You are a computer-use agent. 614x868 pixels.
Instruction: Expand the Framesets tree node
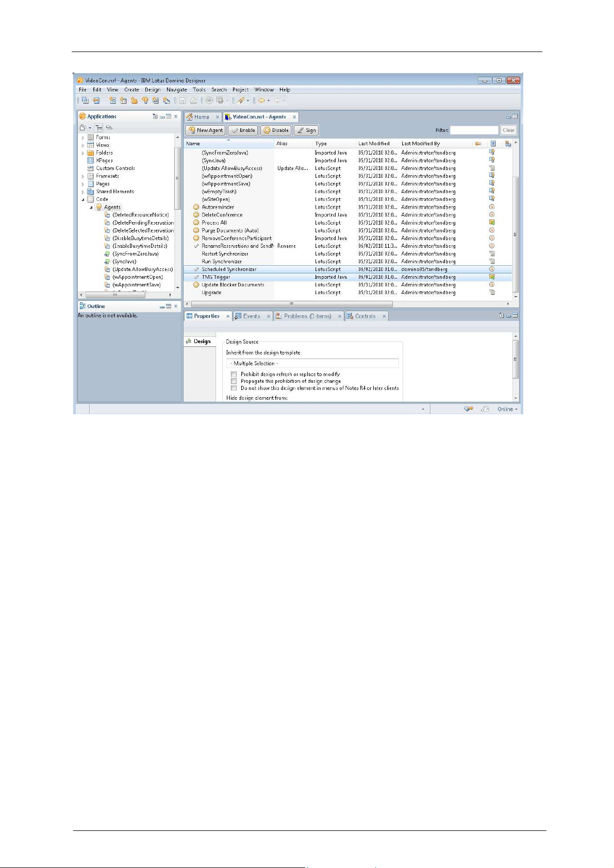[x=83, y=176]
